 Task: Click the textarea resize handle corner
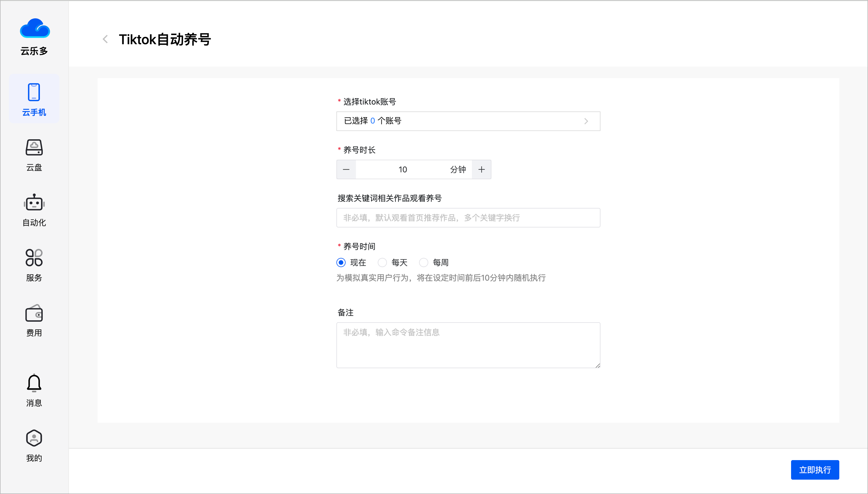coord(597,365)
